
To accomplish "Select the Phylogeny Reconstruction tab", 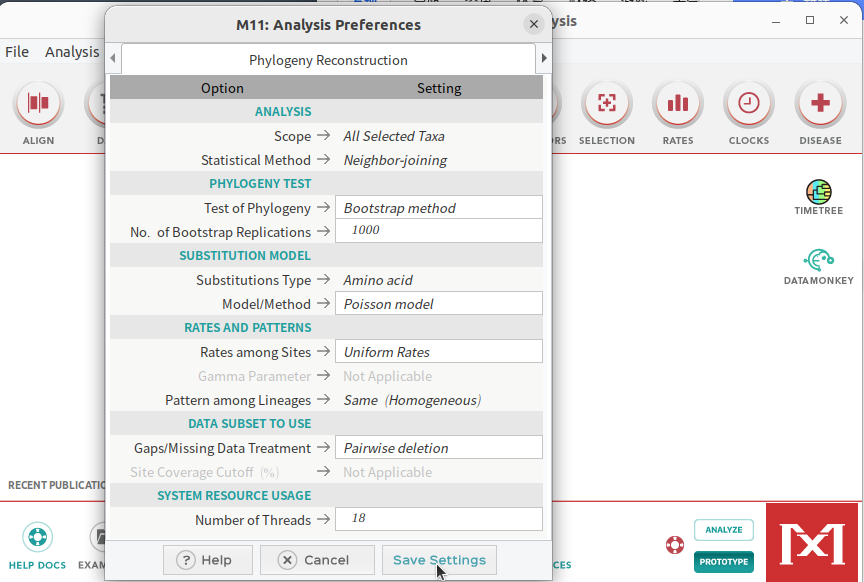I will coord(328,60).
